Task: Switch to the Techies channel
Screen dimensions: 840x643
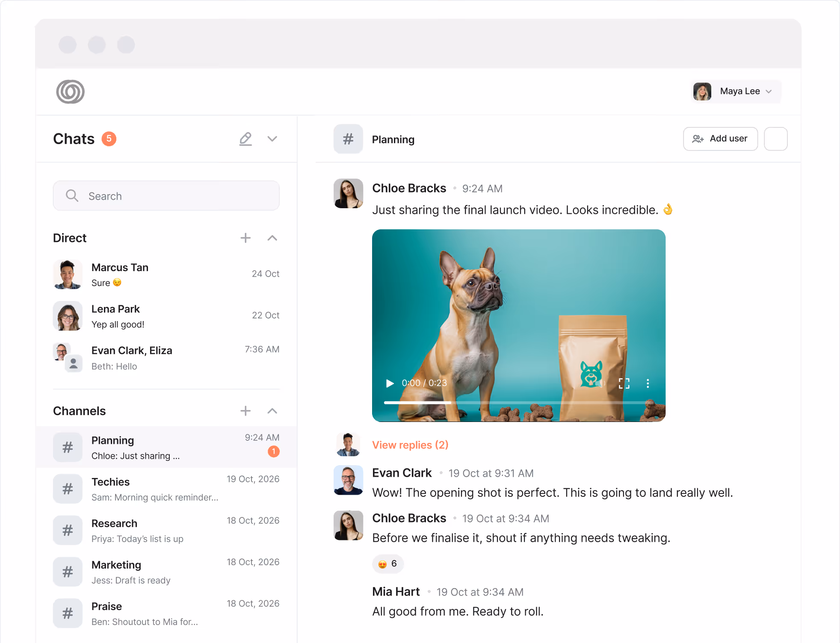Action: pyautogui.click(x=166, y=489)
